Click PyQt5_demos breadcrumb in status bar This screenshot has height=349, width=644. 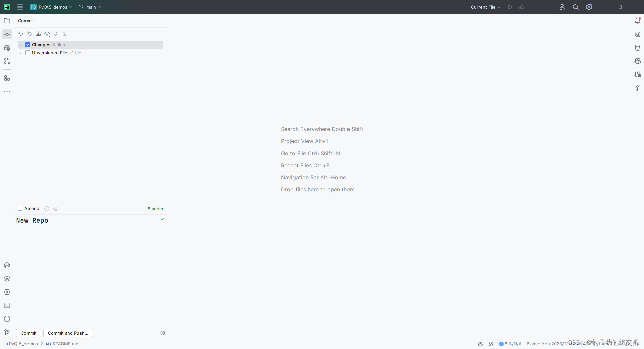coord(21,344)
